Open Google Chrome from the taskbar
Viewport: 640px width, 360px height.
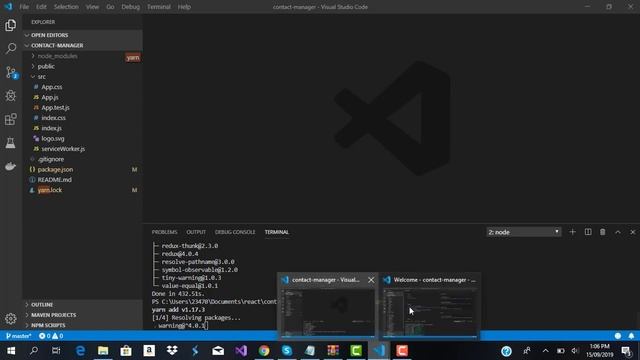(264, 351)
